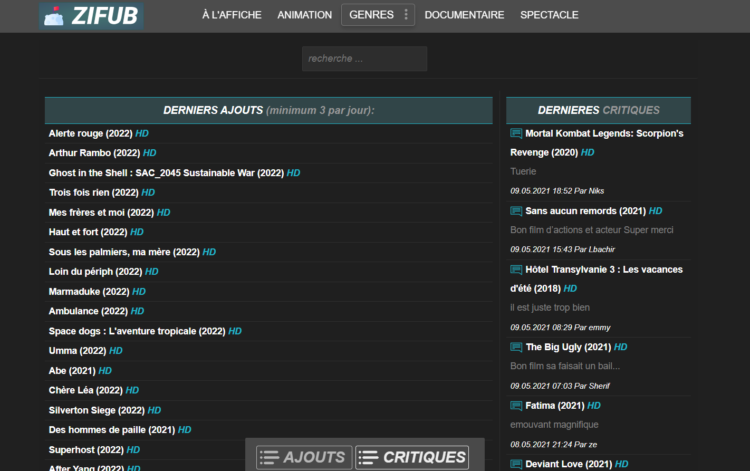Click comment icon beside Mortal Kombat Legends
Viewport: 750px width, 471px height.
click(x=516, y=133)
